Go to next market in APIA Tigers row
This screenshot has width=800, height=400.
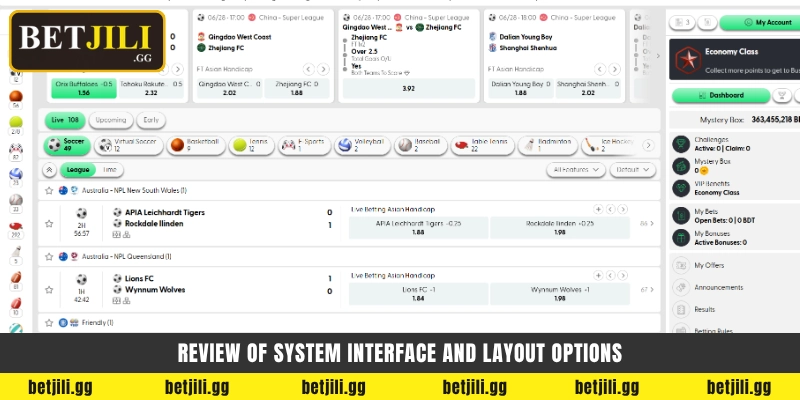(622, 209)
